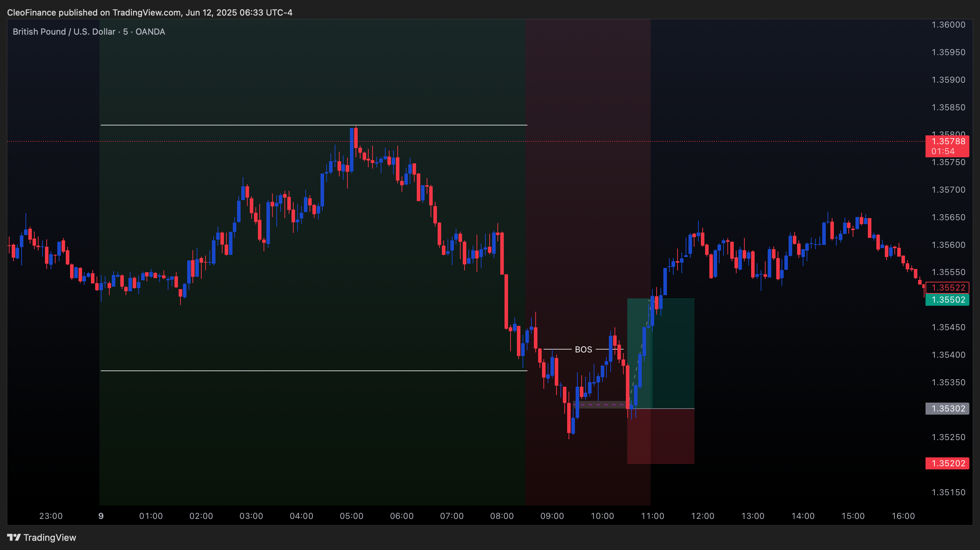The image size is (980, 550).
Task: Click the 1.35950 price axis label
Action: coord(948,52)
